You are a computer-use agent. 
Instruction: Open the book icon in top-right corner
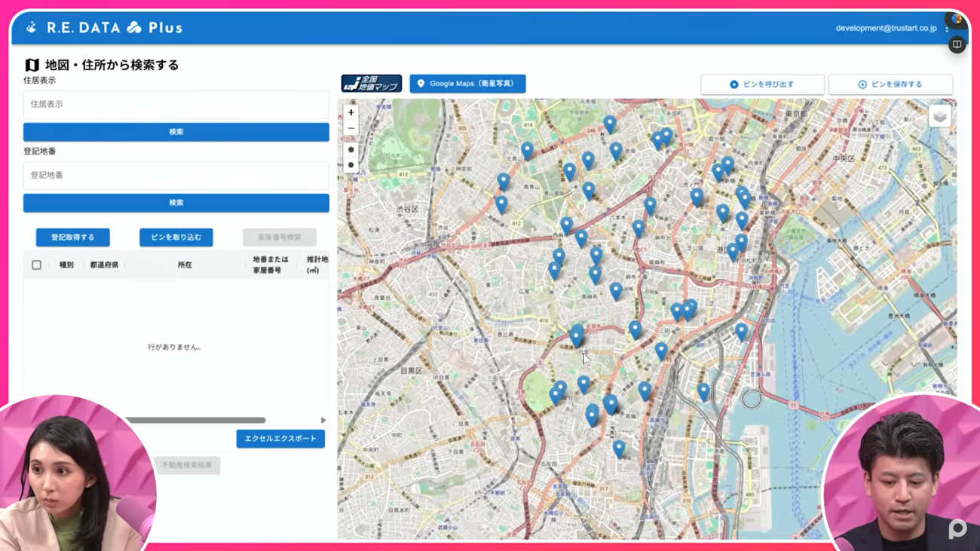pos(957,44)
